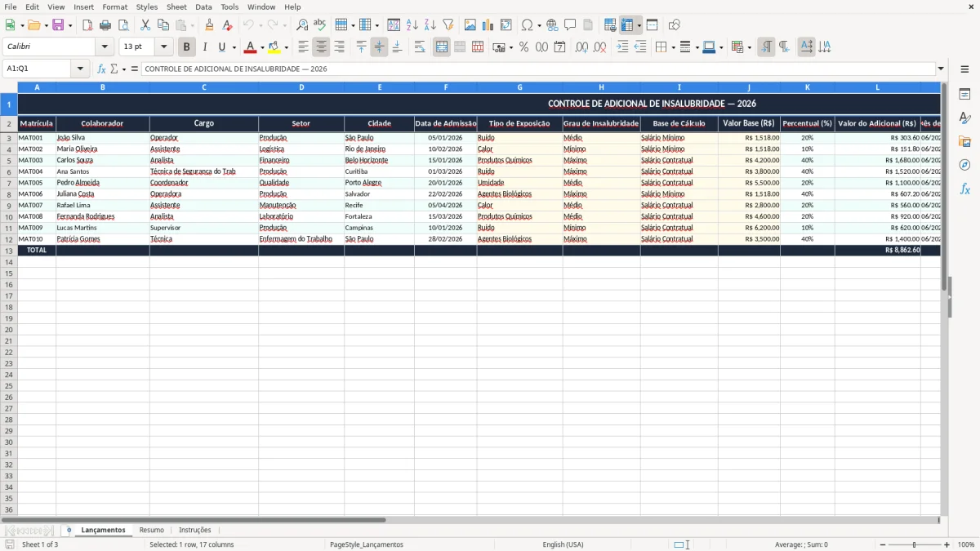This screenshot has height=551, width=980.
Task: Click the Sheet 1 of 3 status
Action: point(40,544)
